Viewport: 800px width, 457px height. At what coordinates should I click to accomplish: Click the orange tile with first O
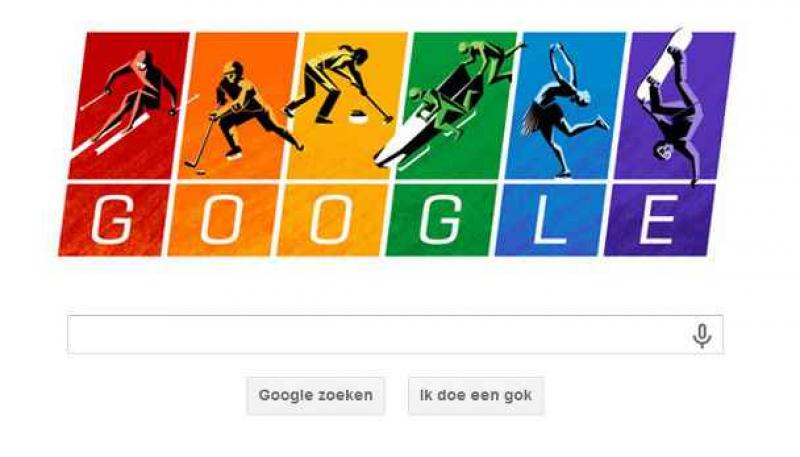pos(223,220)
